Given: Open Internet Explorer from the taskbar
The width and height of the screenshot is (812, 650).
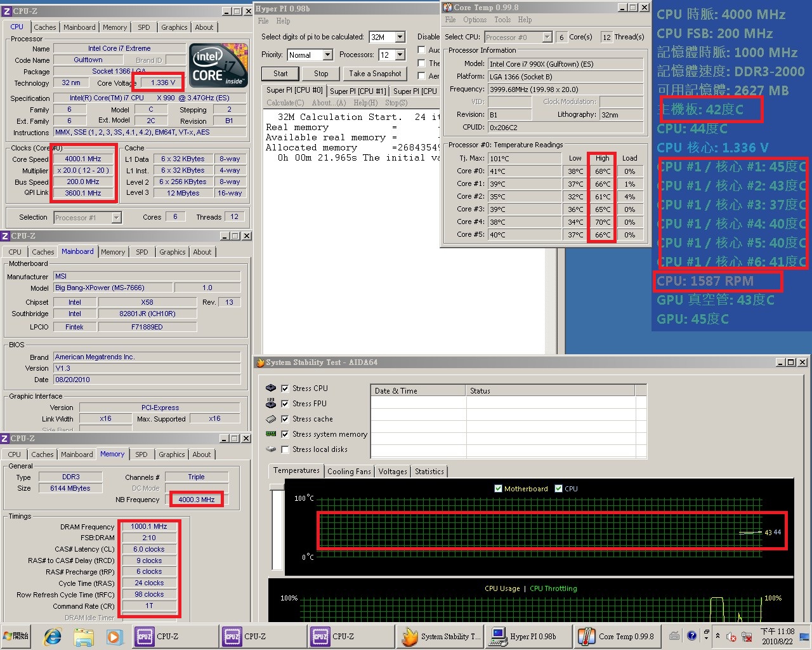Looking at the screenshot, I should pyautogui.click(x=53, y=636).
